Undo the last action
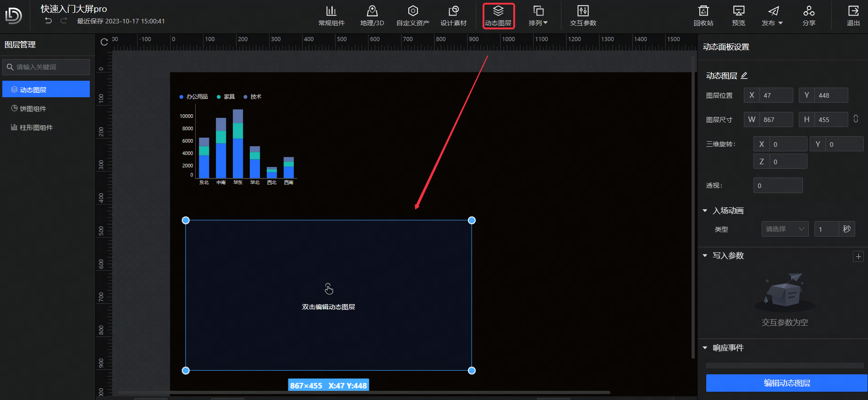This screenshot has height=400, width=868. [x=48, y=21]
